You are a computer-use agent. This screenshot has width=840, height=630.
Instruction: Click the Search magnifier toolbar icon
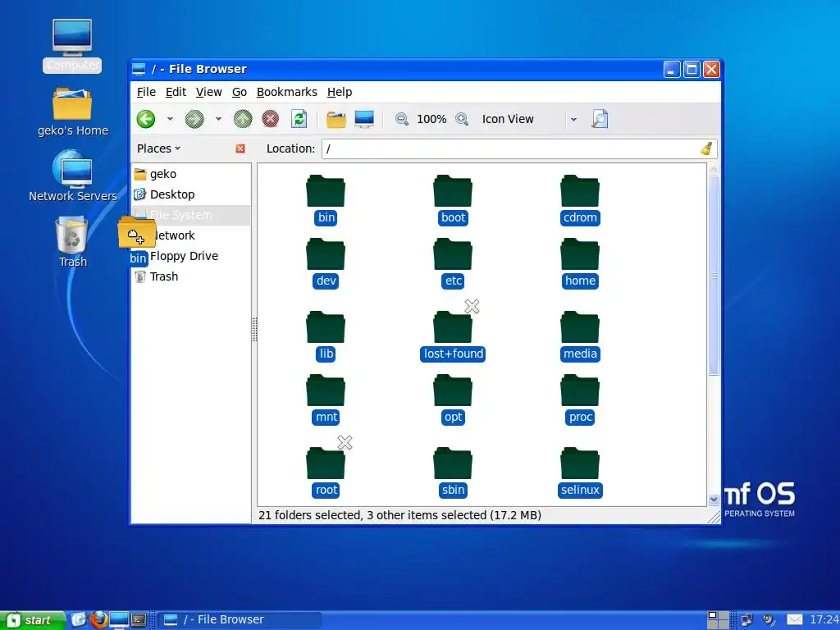click(600, 119)
